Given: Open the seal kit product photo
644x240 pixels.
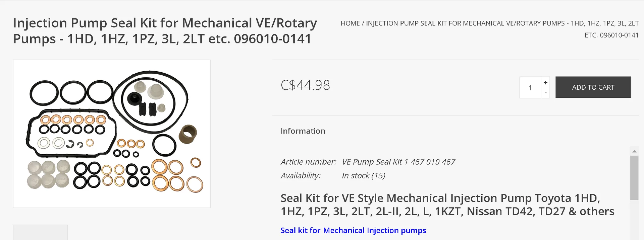Looking at the screenshot, I should pos(112,134).
